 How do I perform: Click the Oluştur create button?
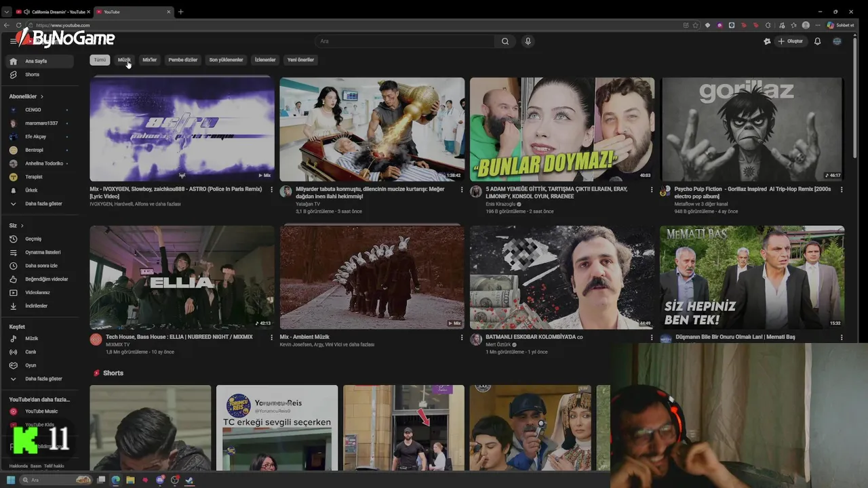(791, 41)
